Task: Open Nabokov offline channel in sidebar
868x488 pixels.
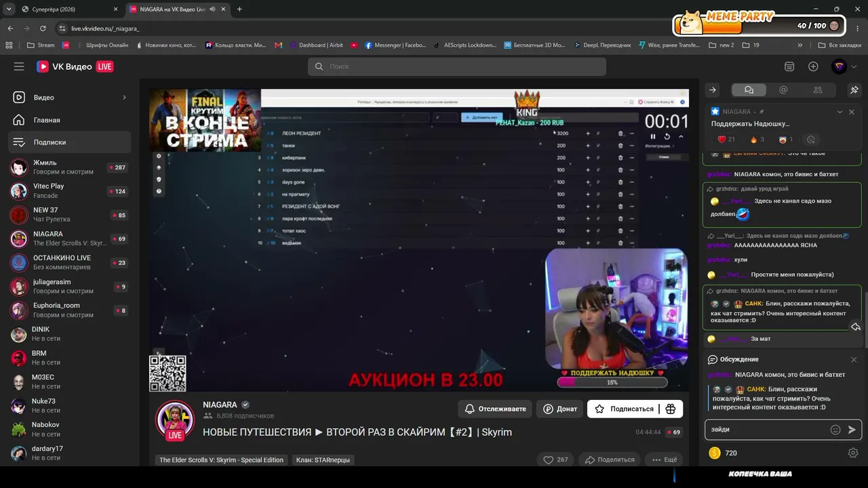Action: click(x=70, y=429)
